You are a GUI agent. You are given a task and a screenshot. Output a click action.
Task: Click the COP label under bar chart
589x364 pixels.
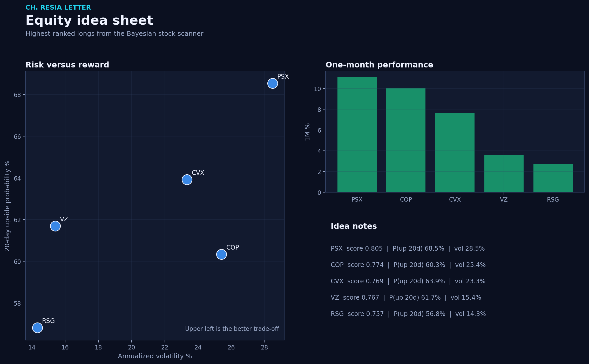[406, 200]
